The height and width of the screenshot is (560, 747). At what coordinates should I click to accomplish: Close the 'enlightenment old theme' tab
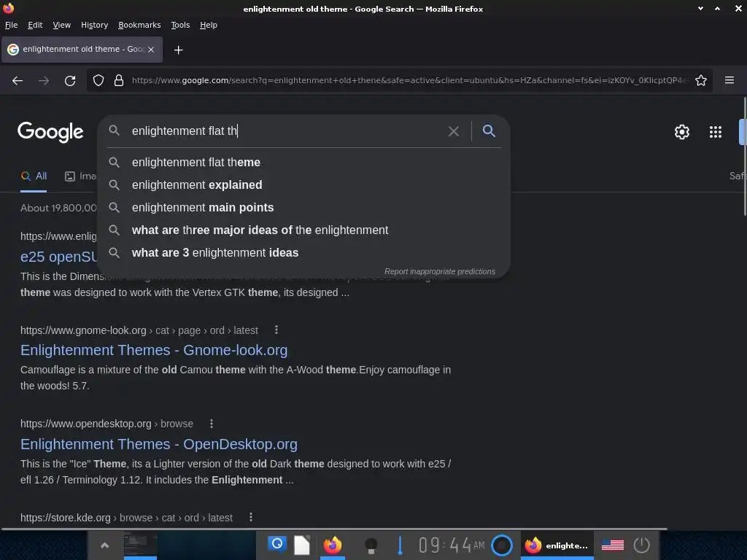[x=151, y=50]
